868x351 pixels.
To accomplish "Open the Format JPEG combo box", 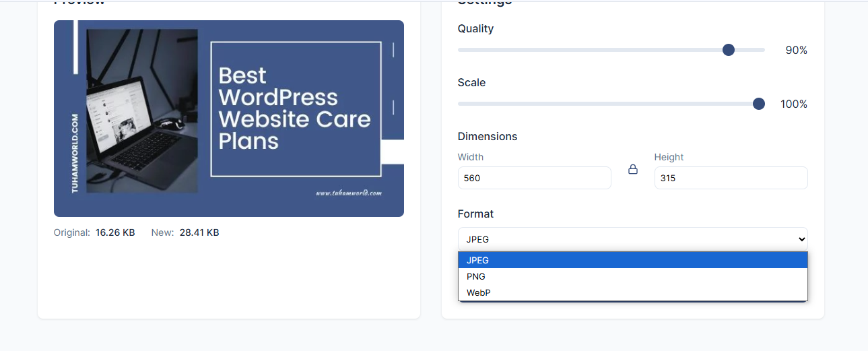I will tap(632, 239).
